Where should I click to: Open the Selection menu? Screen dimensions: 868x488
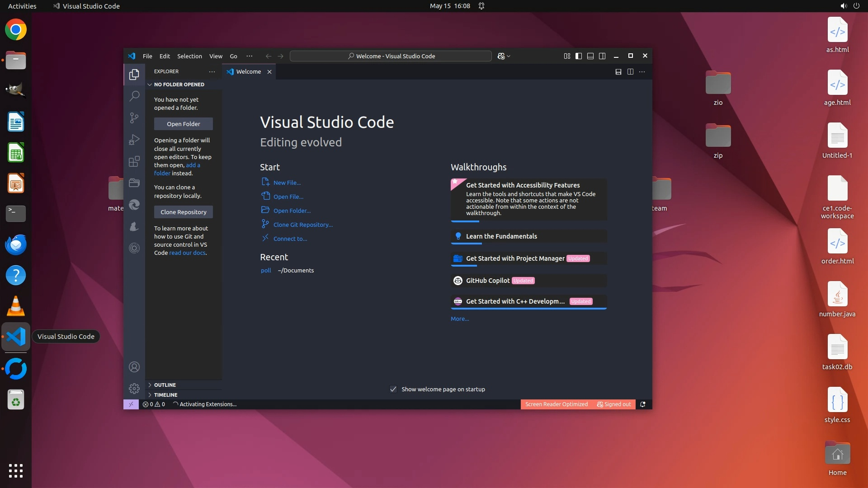click(189, 56)
